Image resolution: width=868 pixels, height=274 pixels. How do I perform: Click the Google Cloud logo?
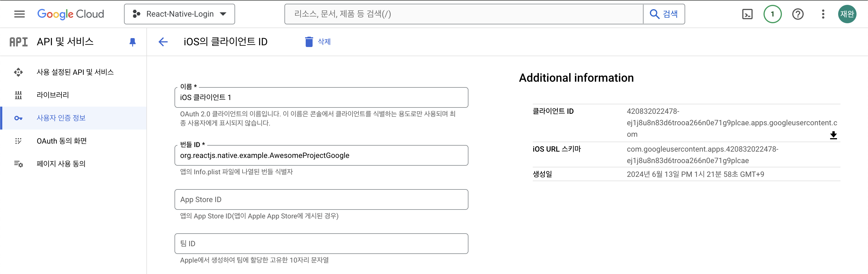click(70, 14)
